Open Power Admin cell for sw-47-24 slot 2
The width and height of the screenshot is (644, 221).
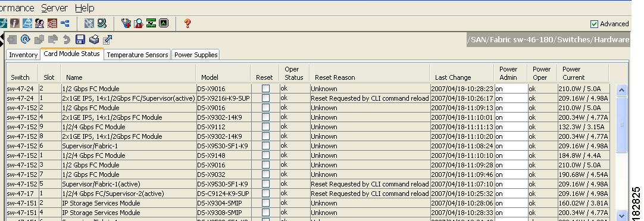coord(511,88)
